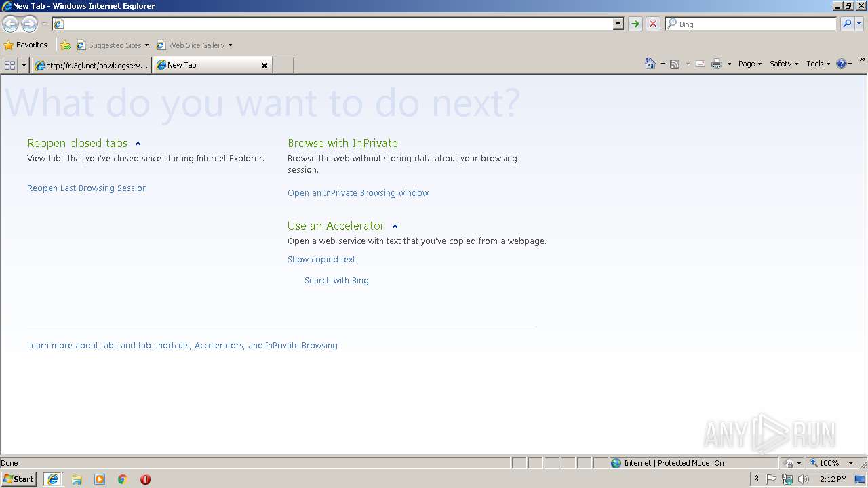
Task: Click the Internet zone globe icon
Action: pyautogui.click(x=616, y=463)
